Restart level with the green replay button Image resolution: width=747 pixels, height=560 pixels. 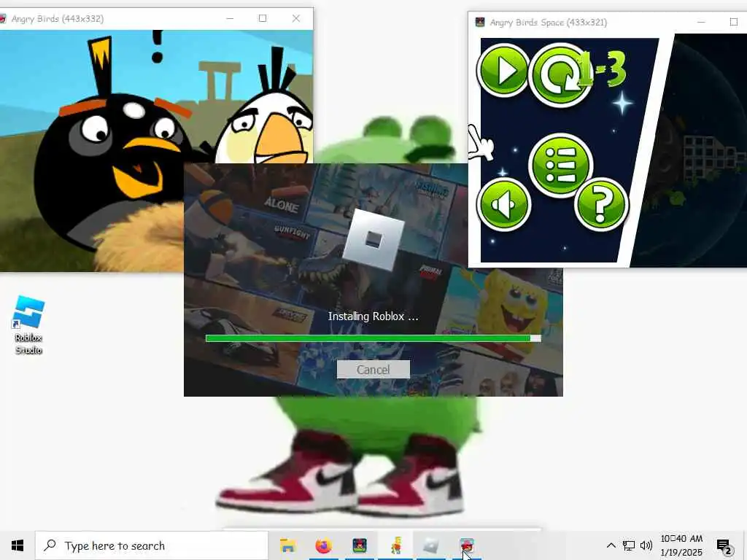[560, 75]
